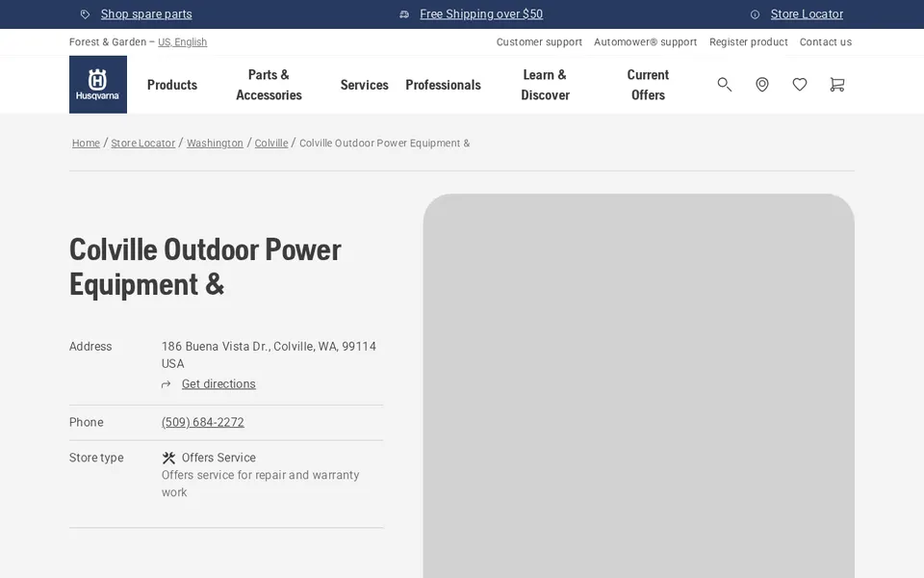Go to Store Locator breadcrumb

pos(143,143)
